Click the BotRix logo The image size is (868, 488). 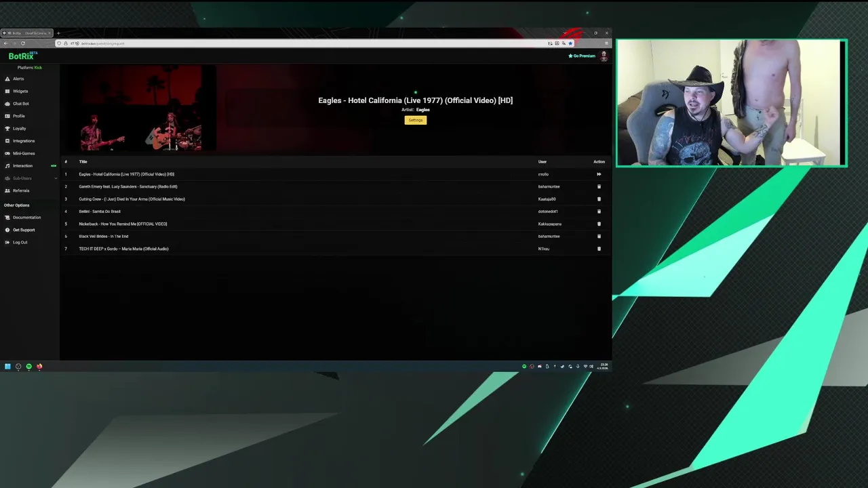[x=22, y=56]
